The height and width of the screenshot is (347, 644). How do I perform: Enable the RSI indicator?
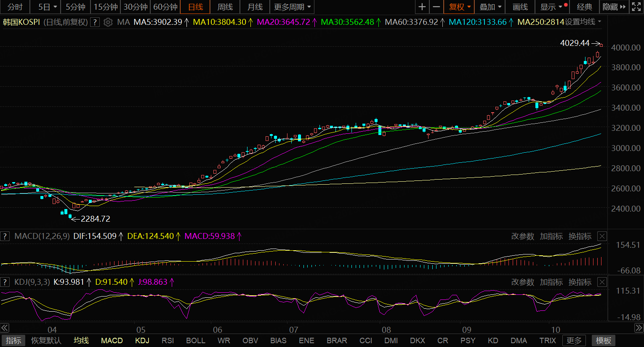coord(168,341)
